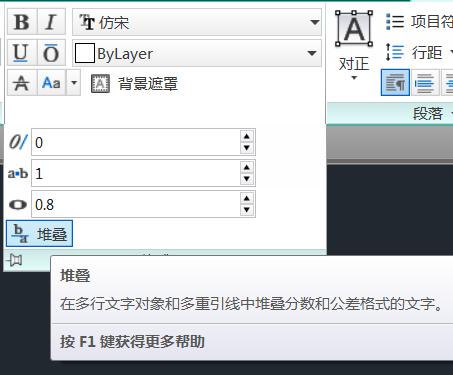Open the change case dropdown arrow
Viewport: 453px width, 375px height.
coord(74,83)
